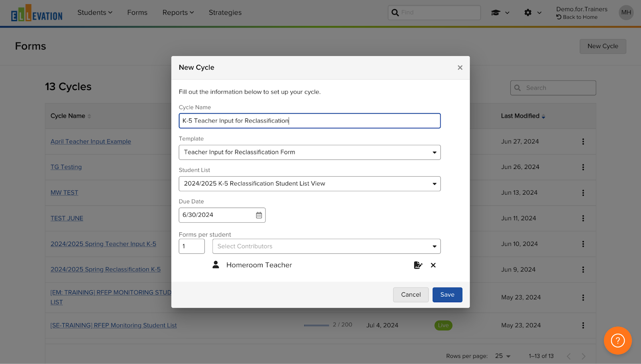Open the orange help button
Viewport: 641px width, 364px height.
pyautogui.click(x=618, y=340)
